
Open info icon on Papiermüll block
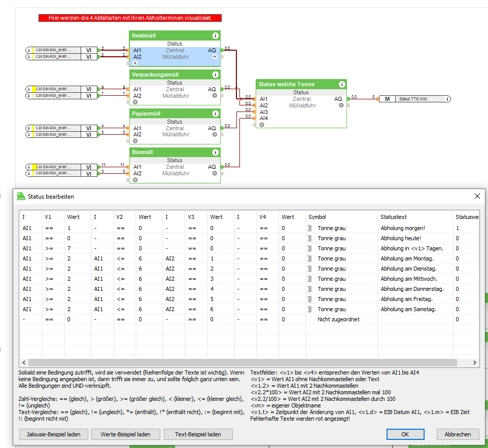click(215, 114)
